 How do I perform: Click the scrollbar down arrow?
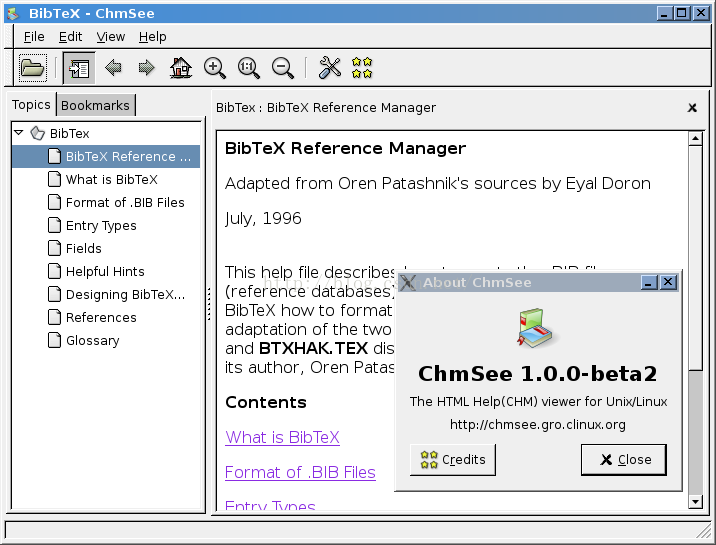coord(695,502)
